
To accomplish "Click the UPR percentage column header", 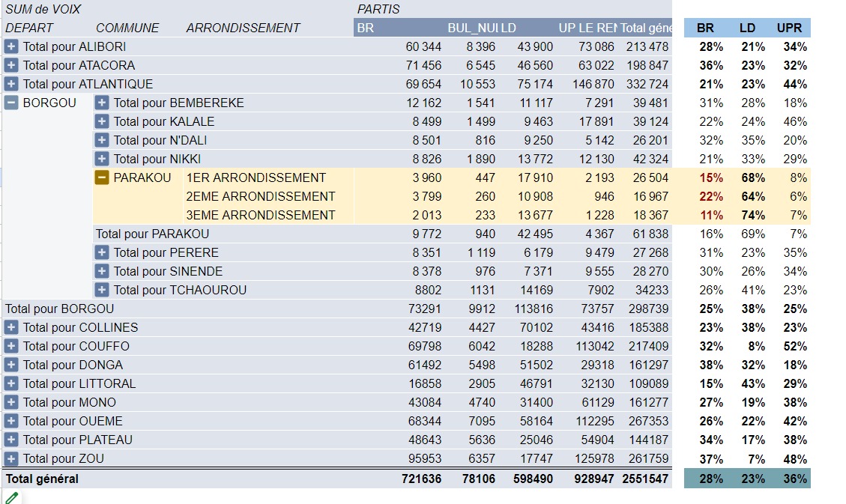I will [x=789, y=28].
